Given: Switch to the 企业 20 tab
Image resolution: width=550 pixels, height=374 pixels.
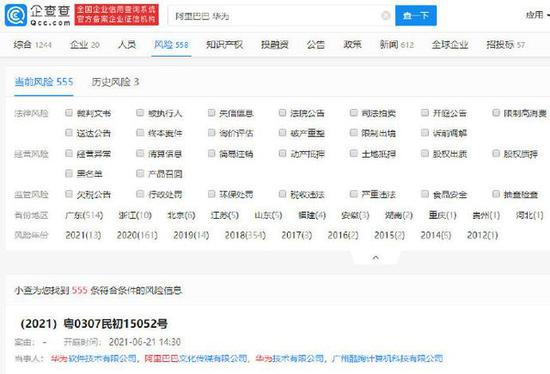Looking at the screenshot, I should click(85, 45).
